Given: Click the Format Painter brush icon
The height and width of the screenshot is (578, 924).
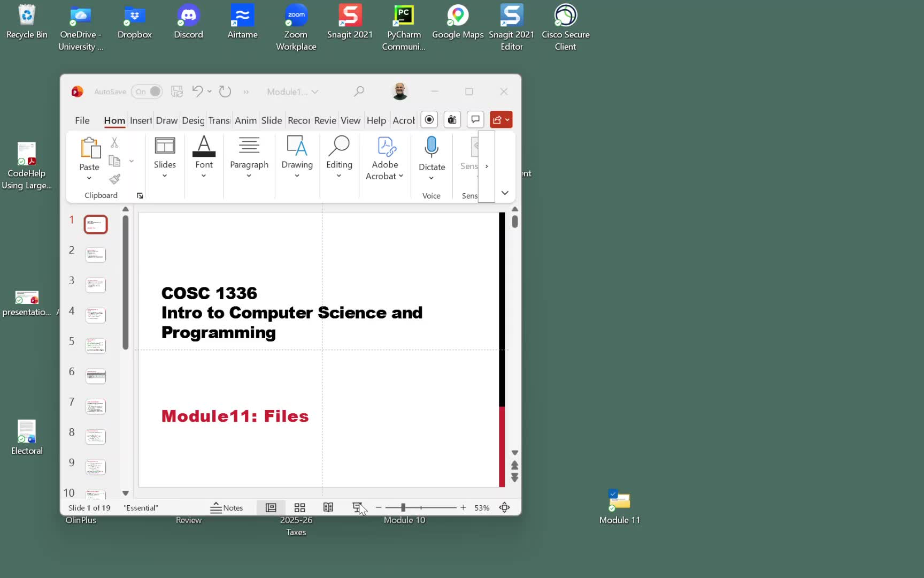Looking at the screenshot, I should pyautogui.click(x=114, y=179).
